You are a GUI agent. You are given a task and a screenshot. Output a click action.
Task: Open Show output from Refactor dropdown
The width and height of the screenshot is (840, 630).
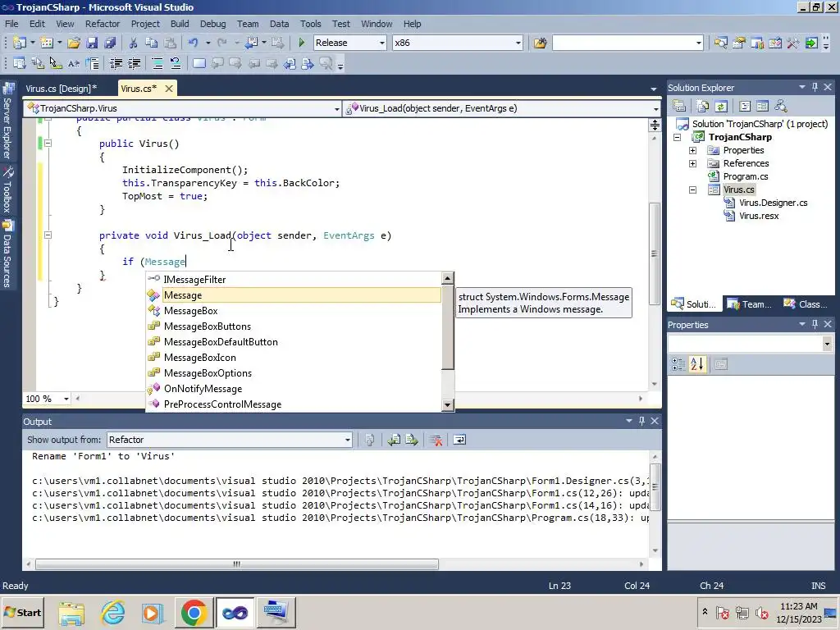pyautogui.click(x=347, y=440)
